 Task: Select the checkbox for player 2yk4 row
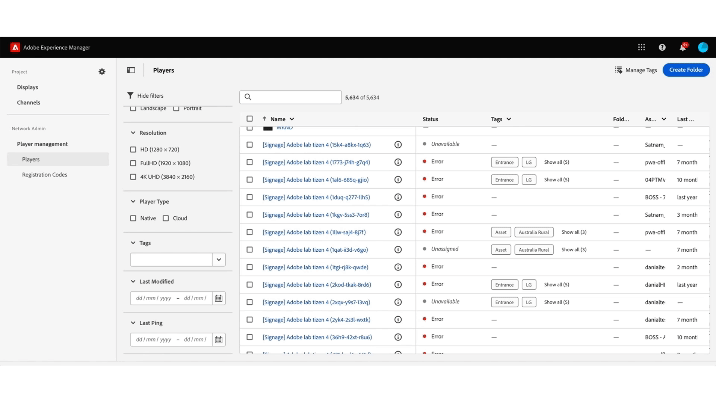[x=250, y=320]
